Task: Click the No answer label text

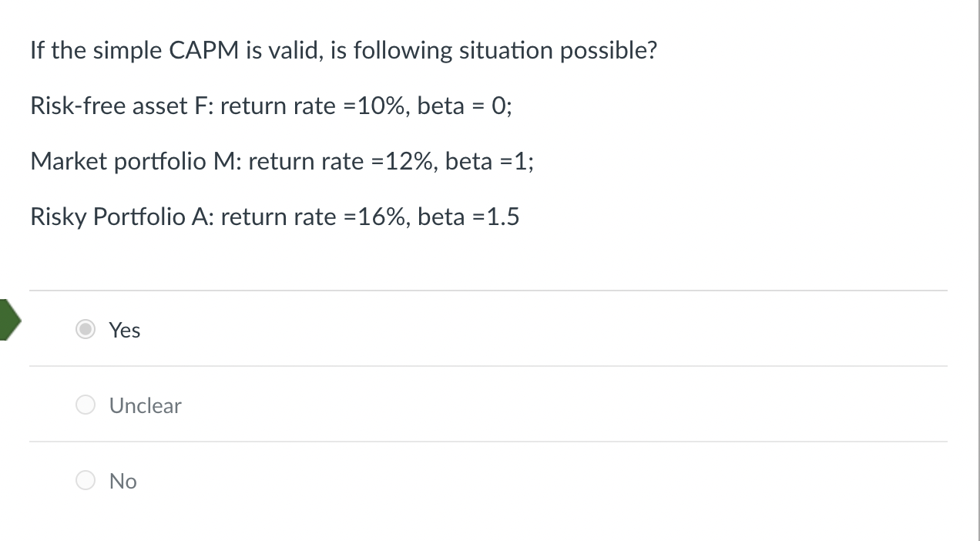Action: pos(123,481)
